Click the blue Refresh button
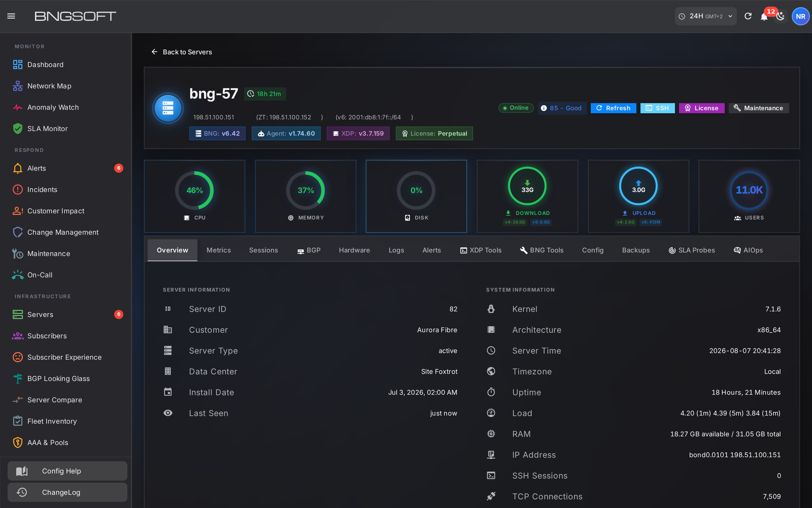Screen dimensions: 812x508 click(613, 108)
